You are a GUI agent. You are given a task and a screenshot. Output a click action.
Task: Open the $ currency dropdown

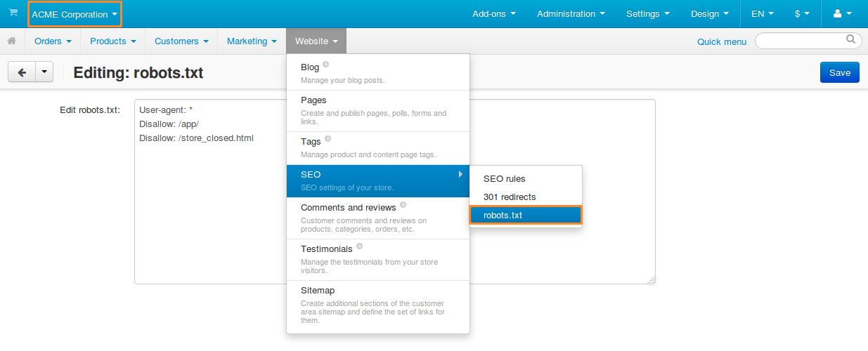tap(802, 14)
